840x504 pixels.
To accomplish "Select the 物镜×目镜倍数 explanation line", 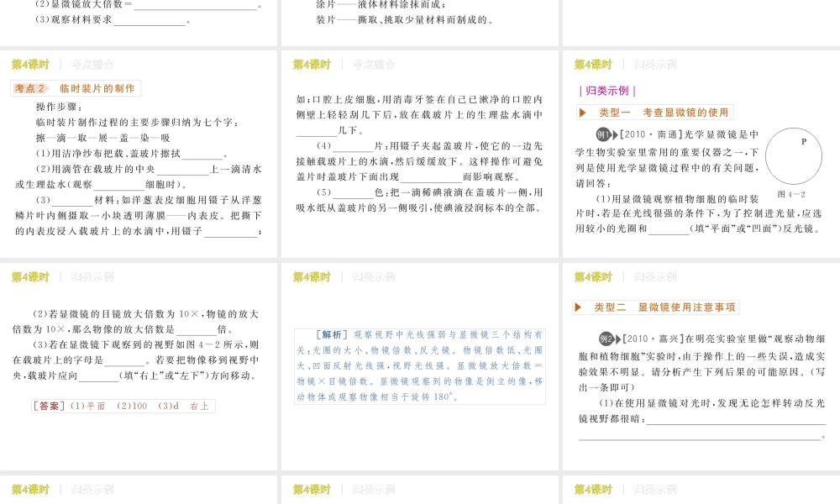I will point(419,381).
